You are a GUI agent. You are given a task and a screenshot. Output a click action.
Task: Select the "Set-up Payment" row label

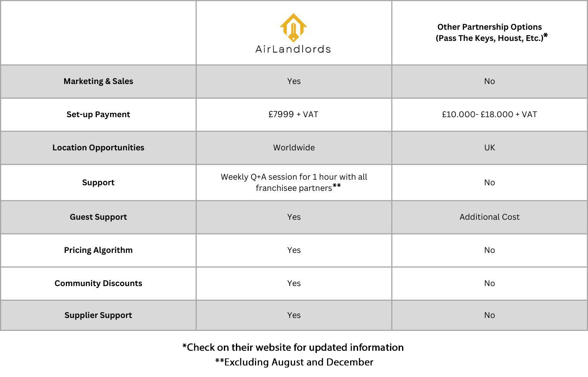[x=98, y=115]
